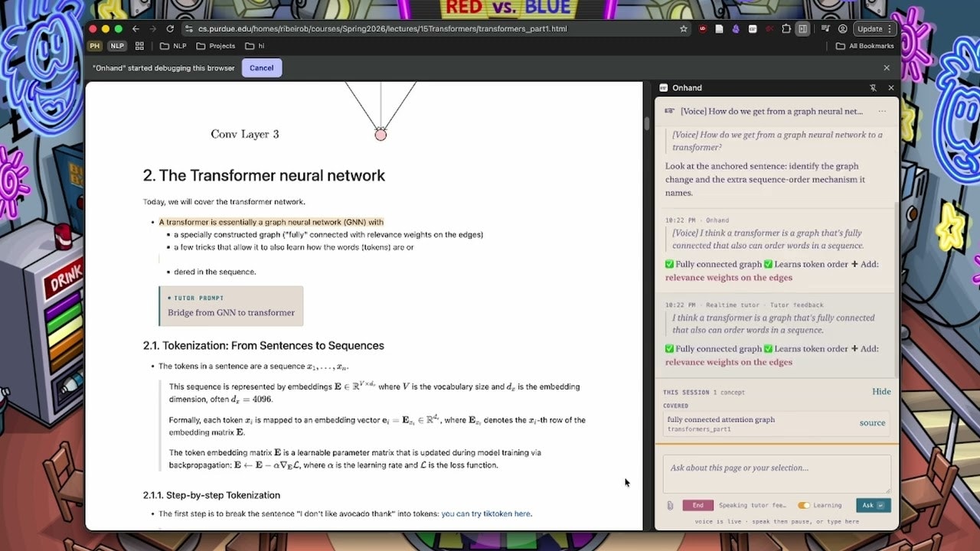Screen dimensions: 980x551
Task: Focus the Ask about this page text box
Action: [776, 474]
